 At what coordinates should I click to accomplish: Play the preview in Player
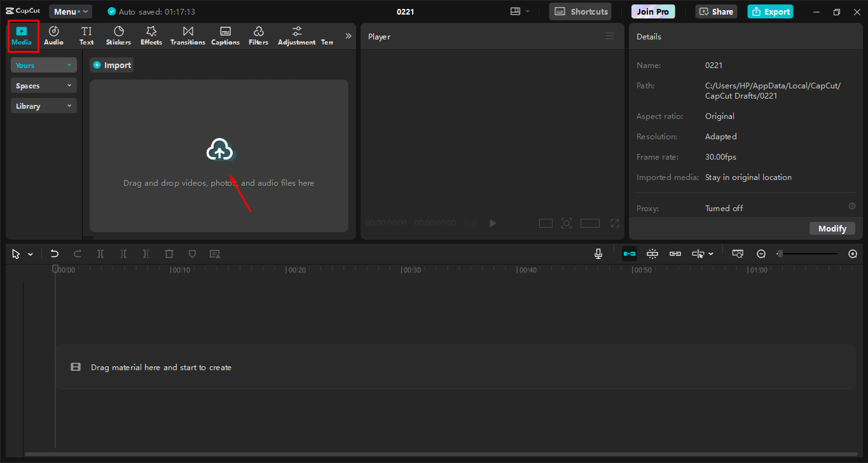click(492, 223)
